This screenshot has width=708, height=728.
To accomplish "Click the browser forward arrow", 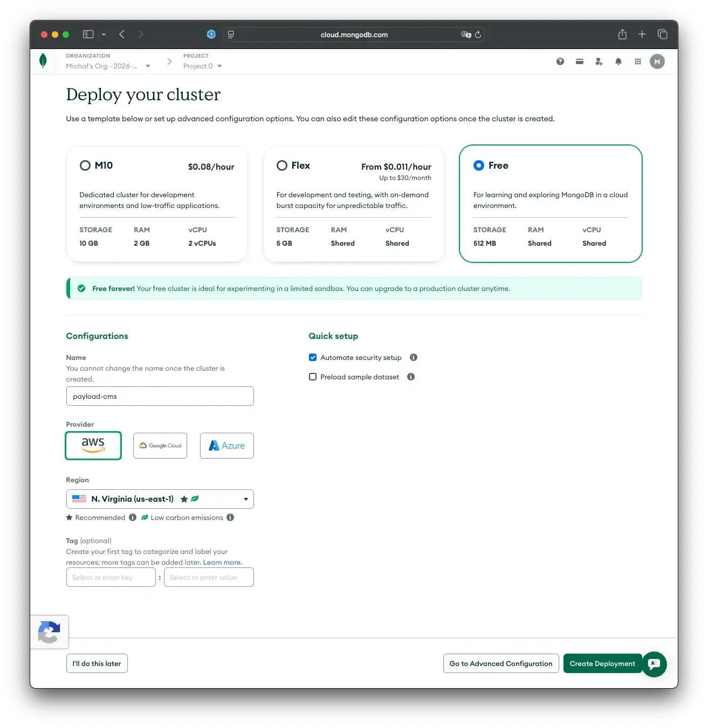I will click(x=141, y=34).
